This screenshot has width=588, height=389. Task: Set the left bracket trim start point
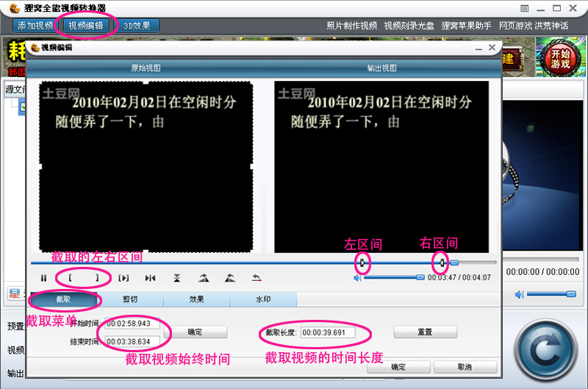[70, 278]
